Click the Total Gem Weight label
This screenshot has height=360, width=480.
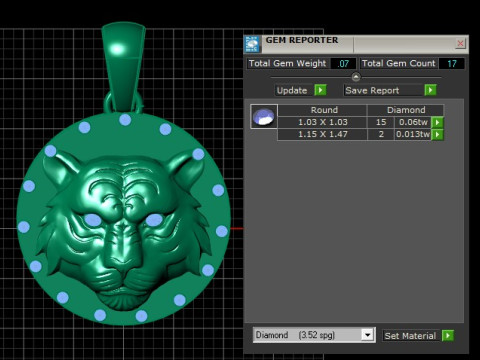pos(287,63)
